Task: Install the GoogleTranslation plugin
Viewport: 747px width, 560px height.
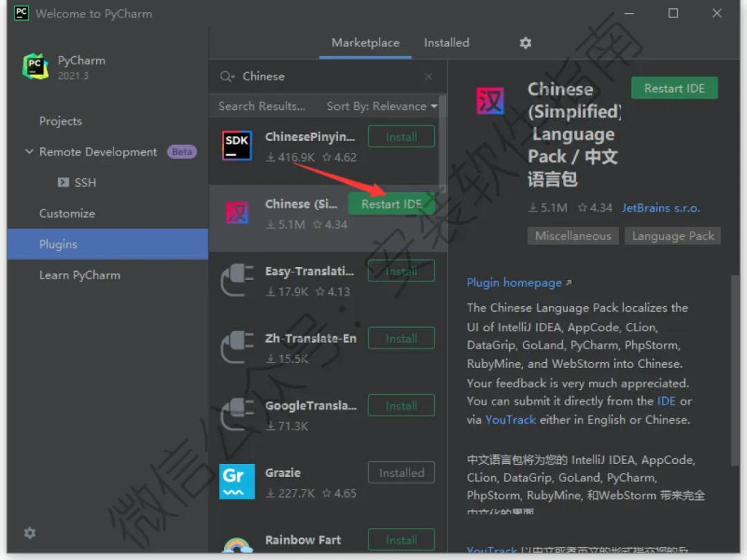Action: coord(401,405)
